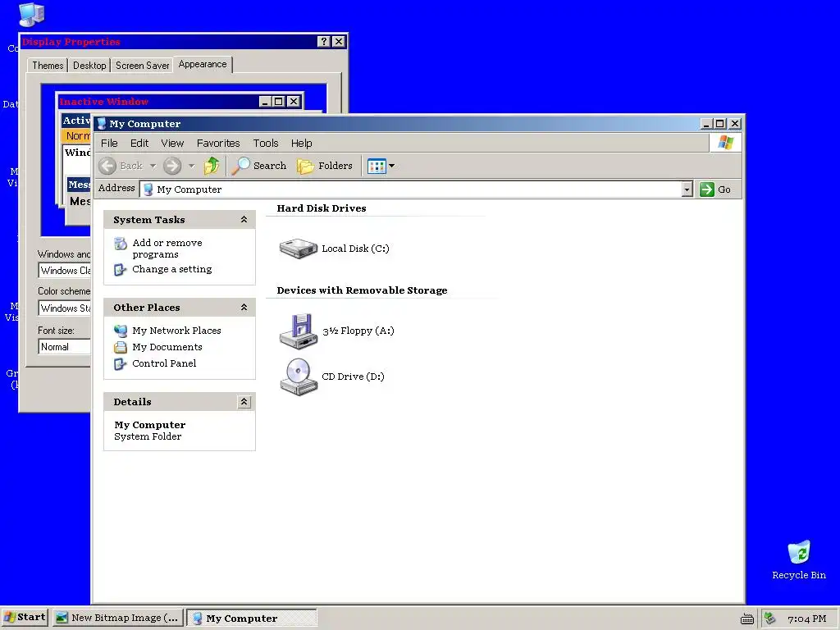This screenshot has height=630, width=840.
Task: Click the safely remove hardware tray icon
Action: pyautogui.click(x=769, y=619)
